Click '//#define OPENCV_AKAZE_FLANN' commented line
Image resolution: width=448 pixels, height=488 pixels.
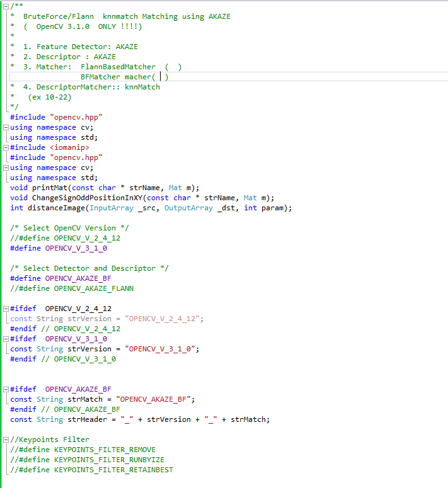click(72, 288)
